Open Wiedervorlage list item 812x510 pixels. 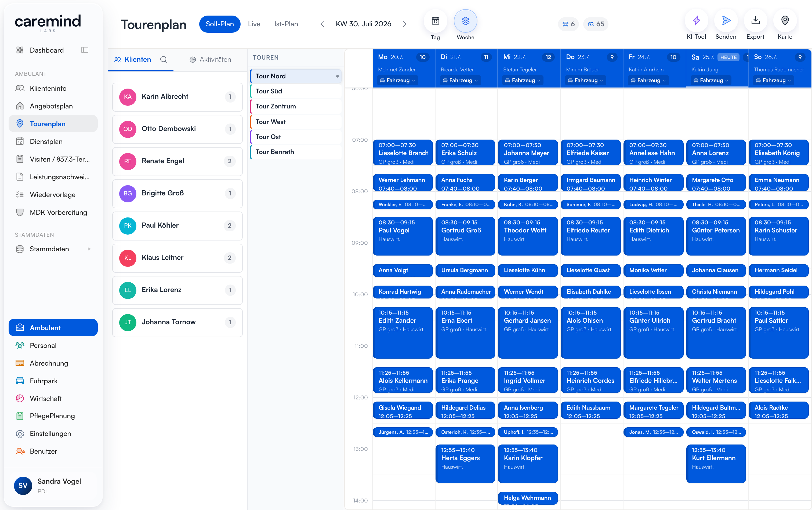point(53,195)
